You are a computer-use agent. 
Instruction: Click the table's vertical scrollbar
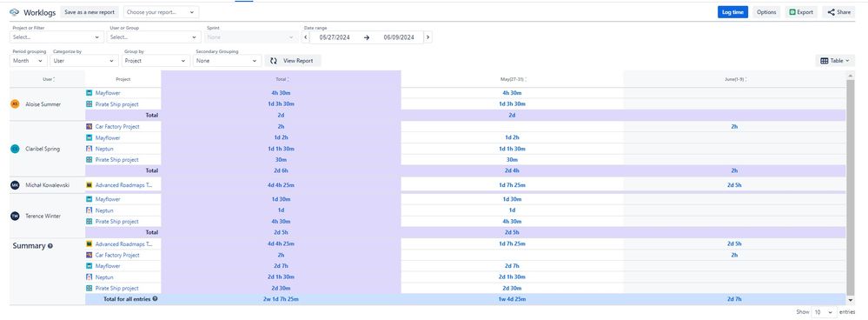pos(851,187)
